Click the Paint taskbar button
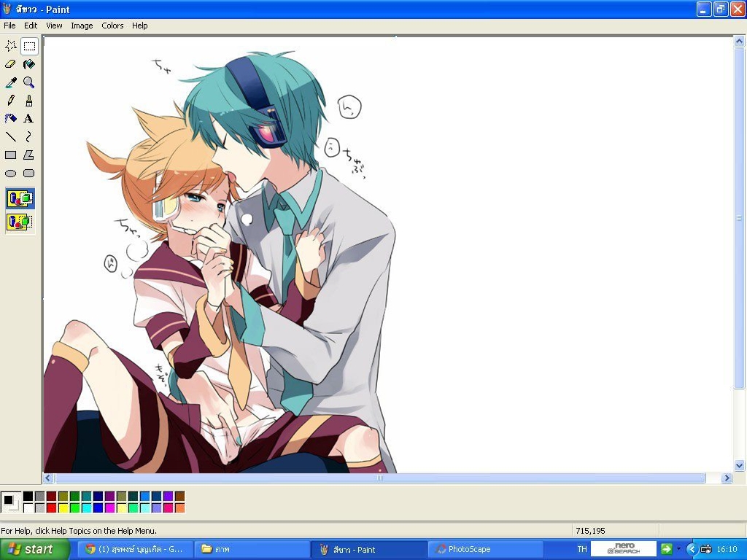Screen dimensions: 747x560 pyautogui.click(x=368, y=550)
